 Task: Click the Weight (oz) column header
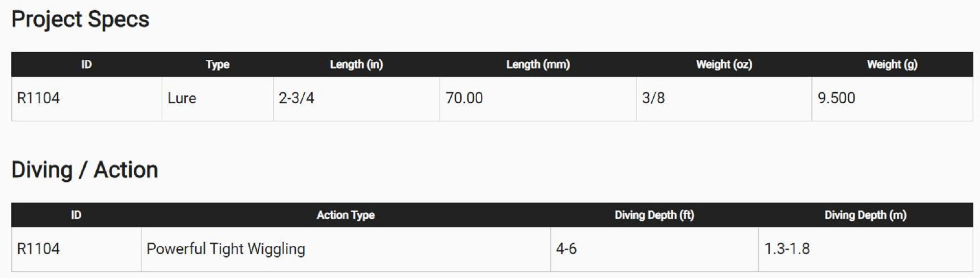tap(724, 65)
